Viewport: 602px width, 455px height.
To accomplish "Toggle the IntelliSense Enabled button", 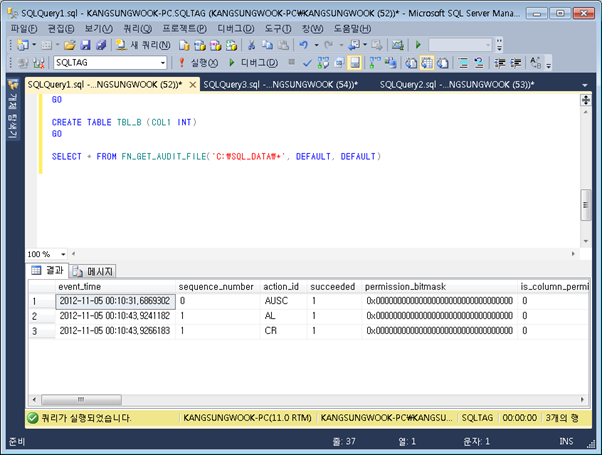I will (355, 63).
